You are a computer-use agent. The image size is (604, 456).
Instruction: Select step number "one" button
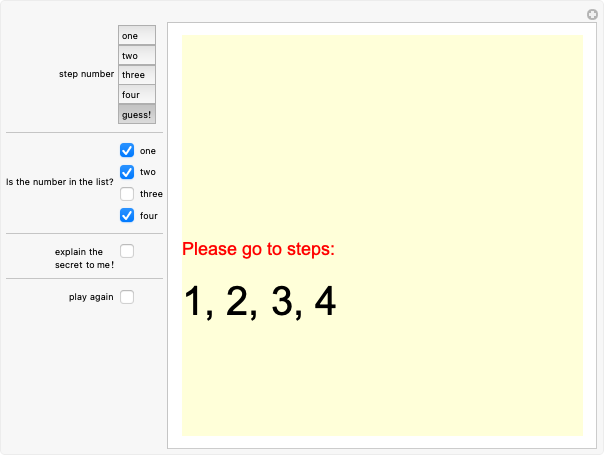pos(137,36)
